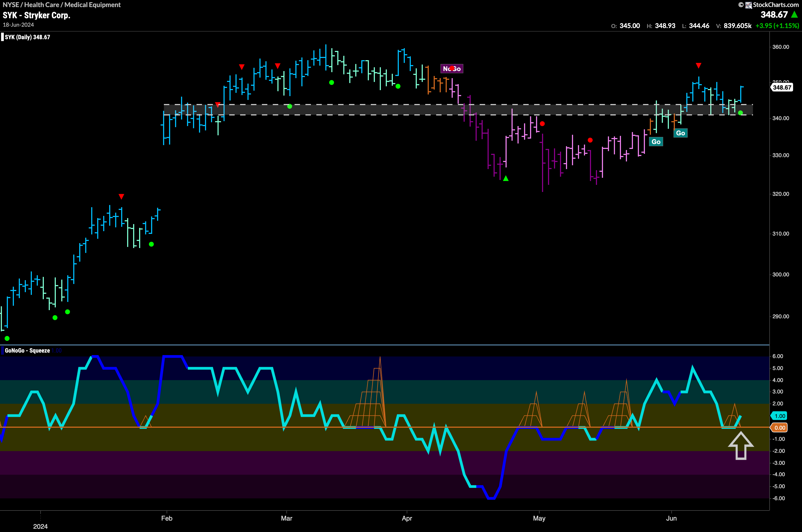Click the red dot in mid-May
The width and height of the screenshot is (802, 532).
click(x=590, y=140)
